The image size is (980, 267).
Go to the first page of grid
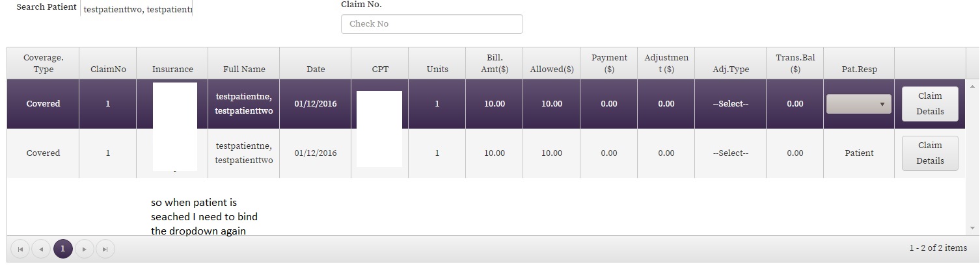[20, 249]
